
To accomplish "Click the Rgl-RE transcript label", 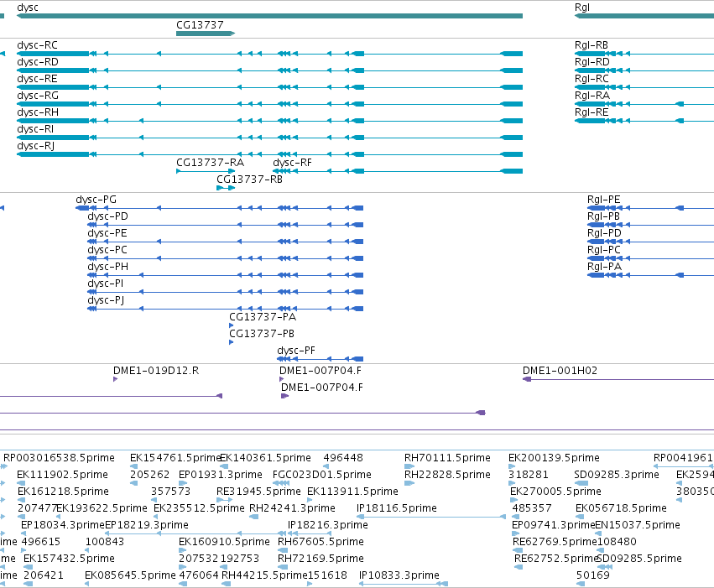I will click(592, 112).
